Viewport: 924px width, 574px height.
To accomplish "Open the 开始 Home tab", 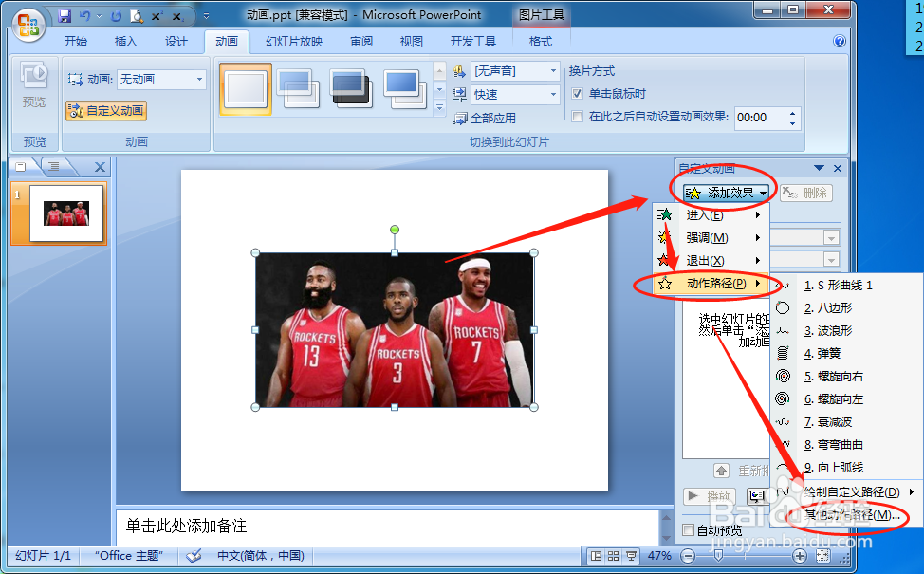I will point(76,41).
